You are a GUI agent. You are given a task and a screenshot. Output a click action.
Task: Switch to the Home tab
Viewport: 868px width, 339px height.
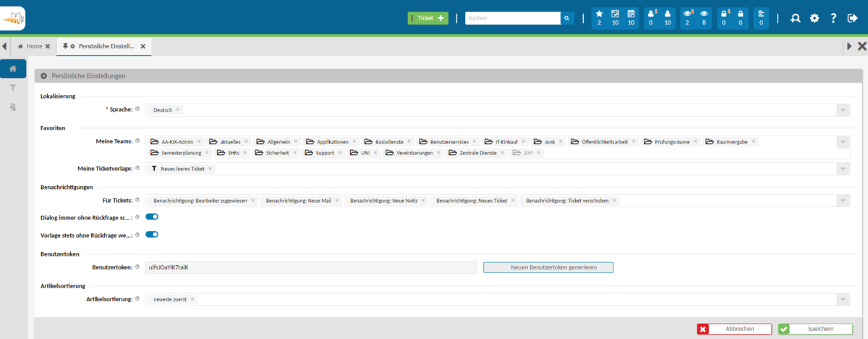[x=33, y=46]
